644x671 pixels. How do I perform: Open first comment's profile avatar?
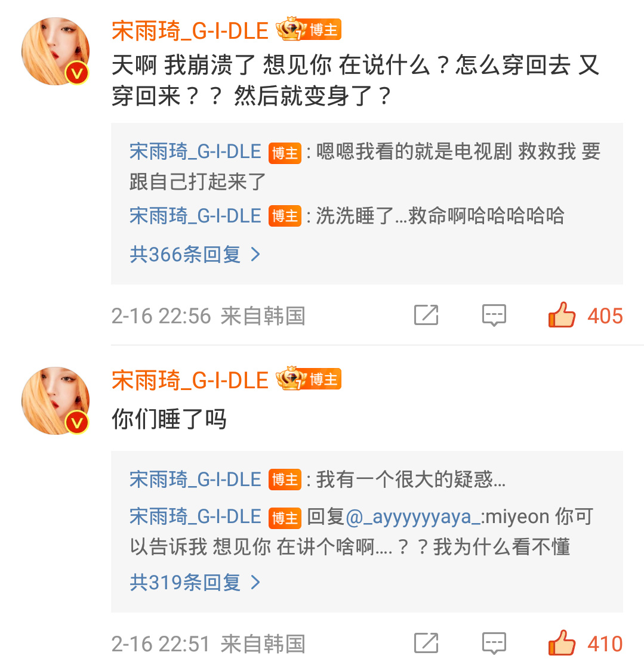click(56, 51)
